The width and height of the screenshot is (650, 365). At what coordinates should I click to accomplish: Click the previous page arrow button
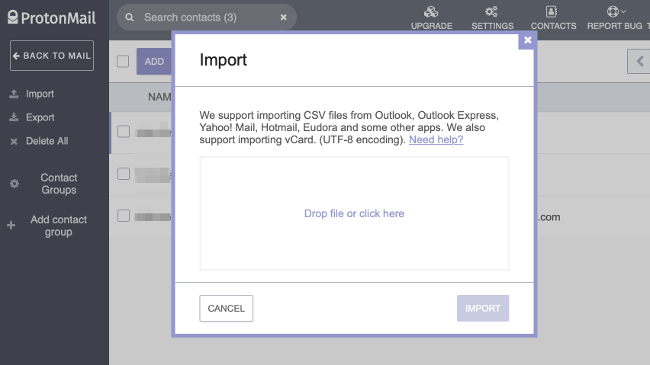pos(639,61)
